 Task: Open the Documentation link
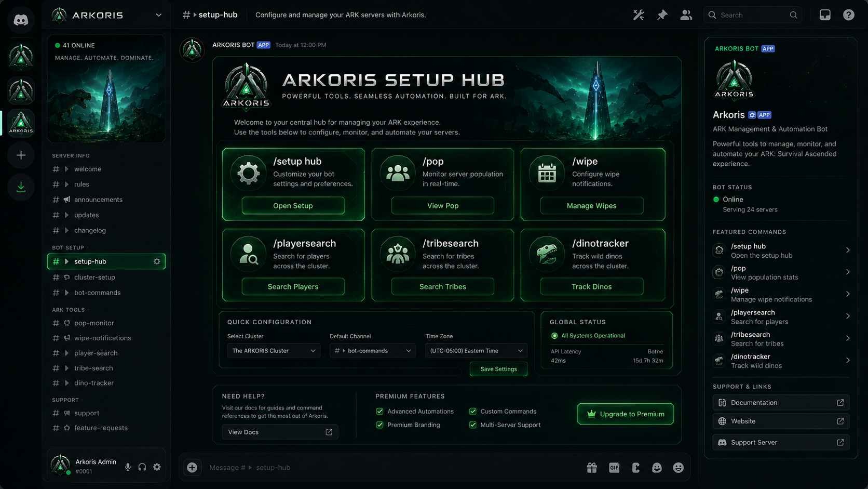pos(781,403)
